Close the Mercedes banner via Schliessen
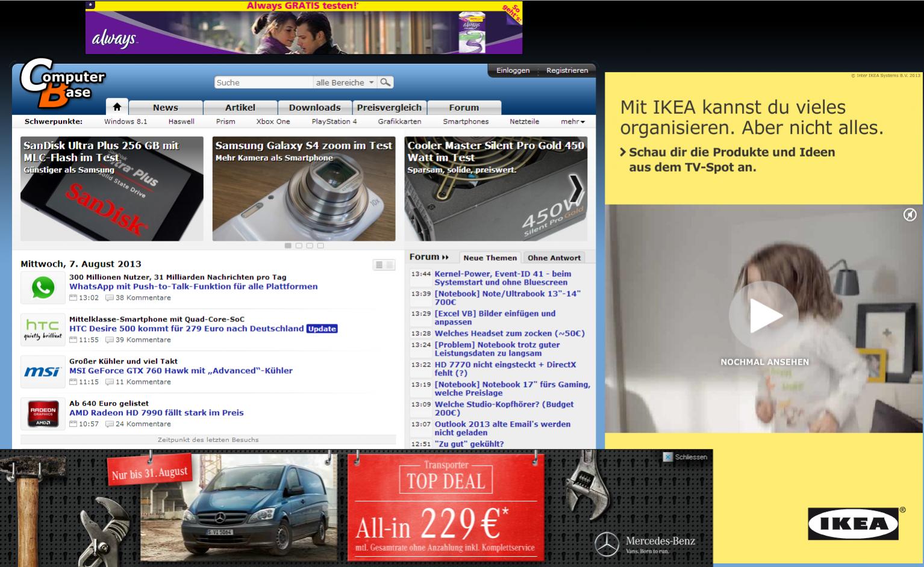This screenshot has width=924, height=567. click(x=685, y=457)
